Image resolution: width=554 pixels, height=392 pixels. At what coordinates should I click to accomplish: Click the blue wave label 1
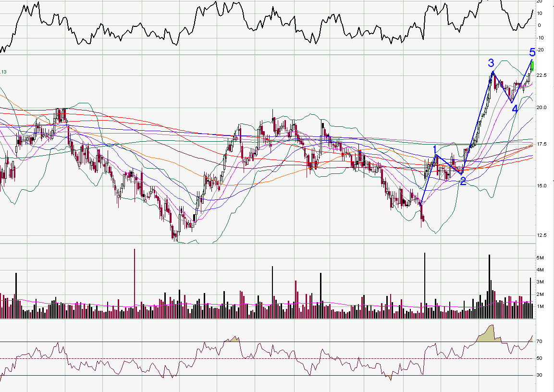coord(435,149)
